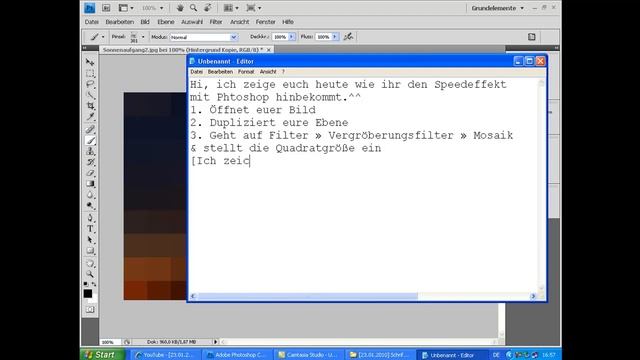Image resolution: width=640 pixels, height=360 pixels.
Task: Open the Editor window ? help menu
Action: tap(283, 72)
